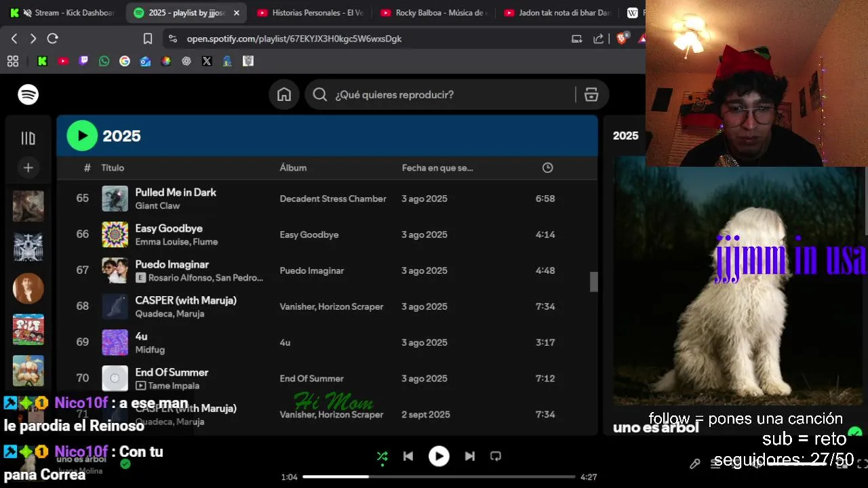Click Pulled Me in Dark cover thumbnail
This screenshot has height=488, width=868.
tap(115, 199)
